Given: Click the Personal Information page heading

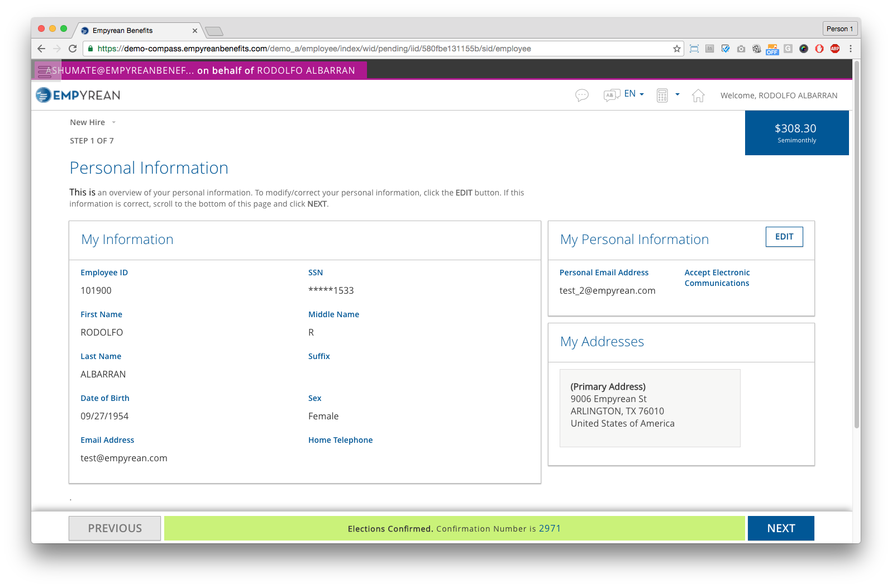Looking at the screenshot, I should (149, 168).
